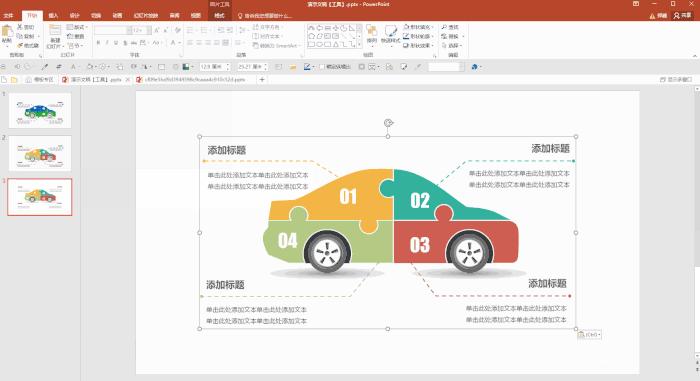Toggle strikethrough formatting

click(134, 43)
